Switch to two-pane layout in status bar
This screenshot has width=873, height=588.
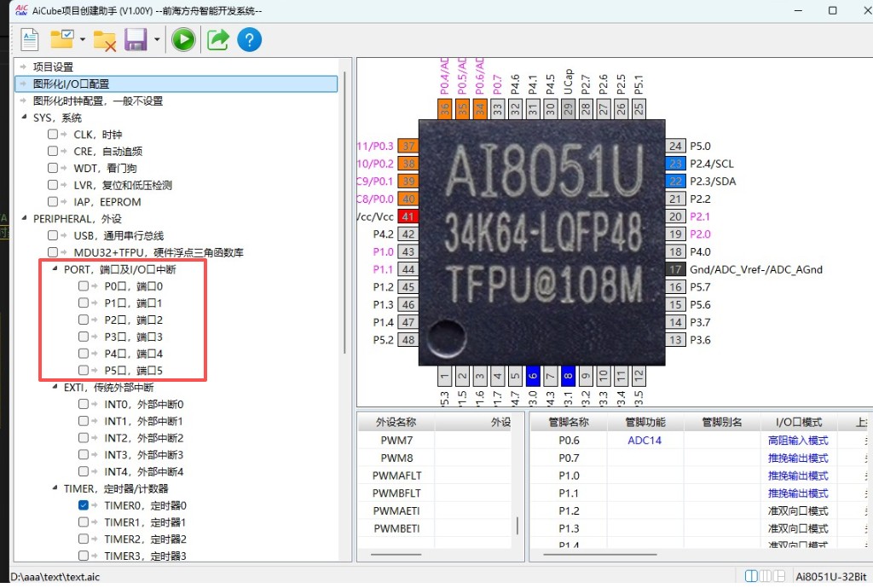pos(752,575)
